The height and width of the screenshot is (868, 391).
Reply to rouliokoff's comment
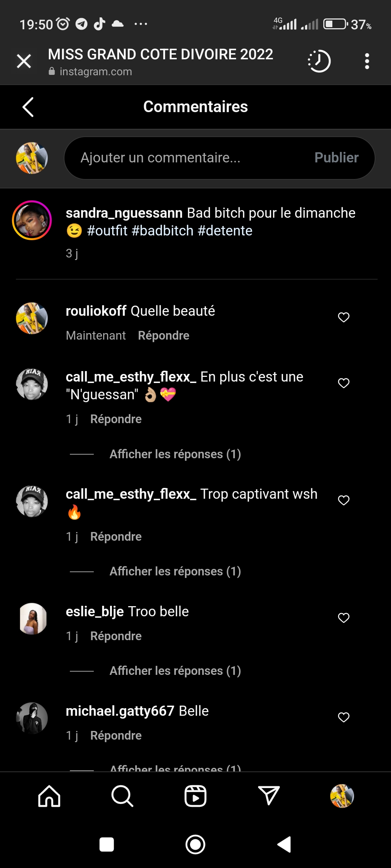pos(164,336)
